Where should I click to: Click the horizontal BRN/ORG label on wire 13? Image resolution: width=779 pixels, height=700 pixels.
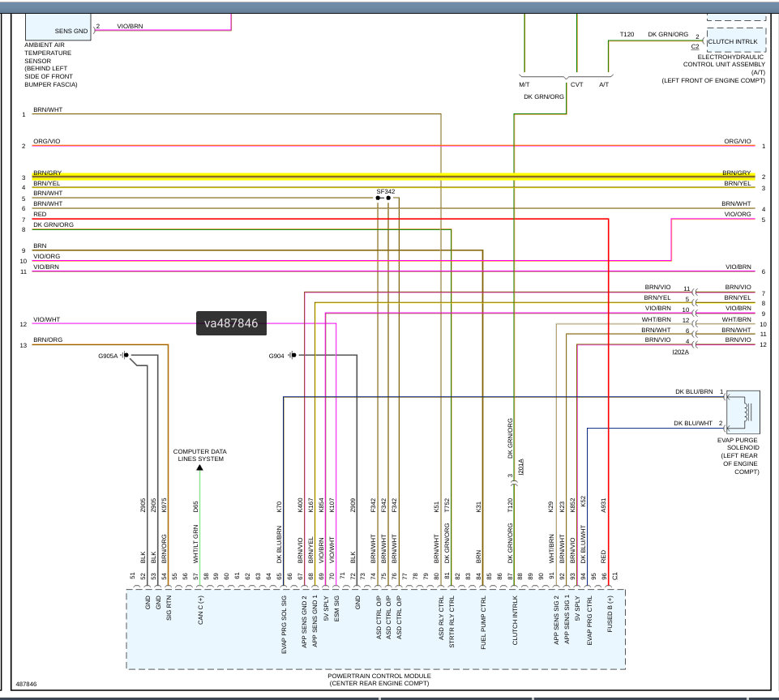(x=48, y=339)
